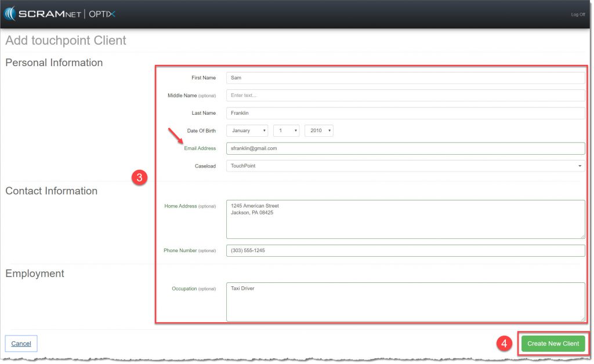594x364 pixels.
Task: Click the Last Name field containing Franklin
Action: click(405, 112)
